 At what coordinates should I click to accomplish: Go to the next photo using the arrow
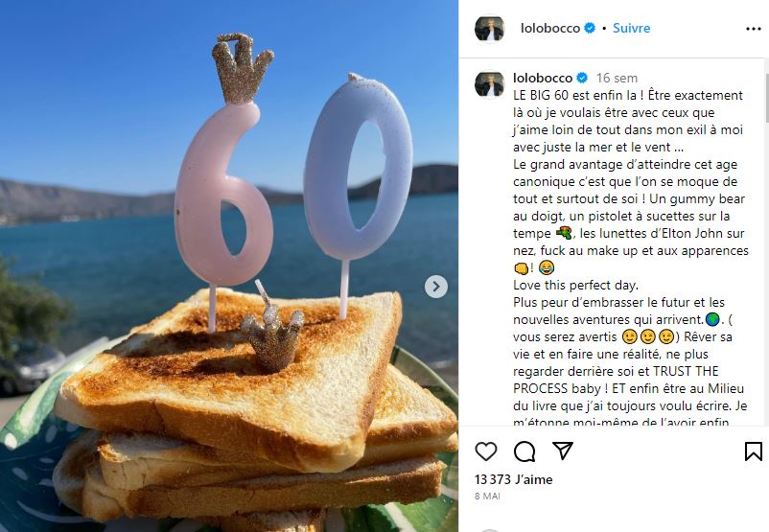[436, 287]
